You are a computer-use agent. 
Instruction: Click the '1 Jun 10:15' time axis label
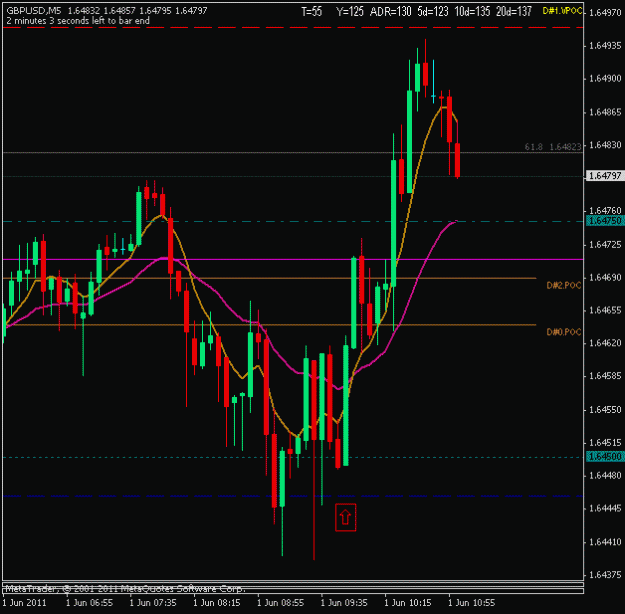point(408,602)
